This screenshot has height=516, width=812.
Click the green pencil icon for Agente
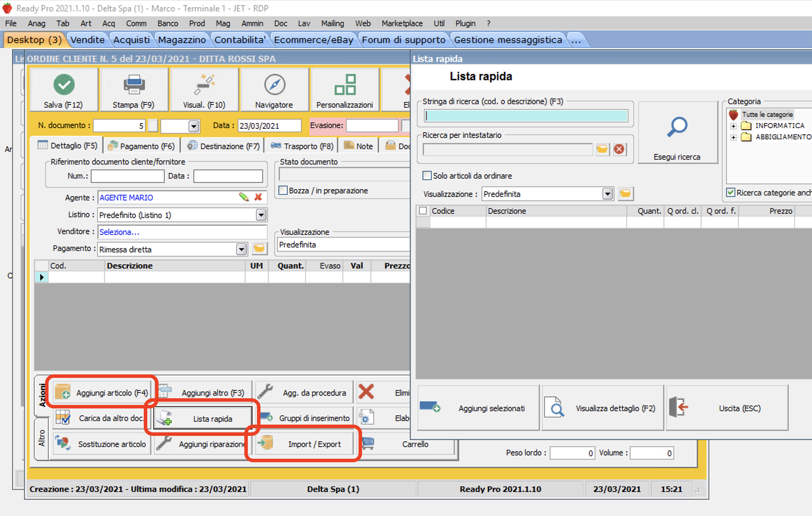[x=244, y=197]
